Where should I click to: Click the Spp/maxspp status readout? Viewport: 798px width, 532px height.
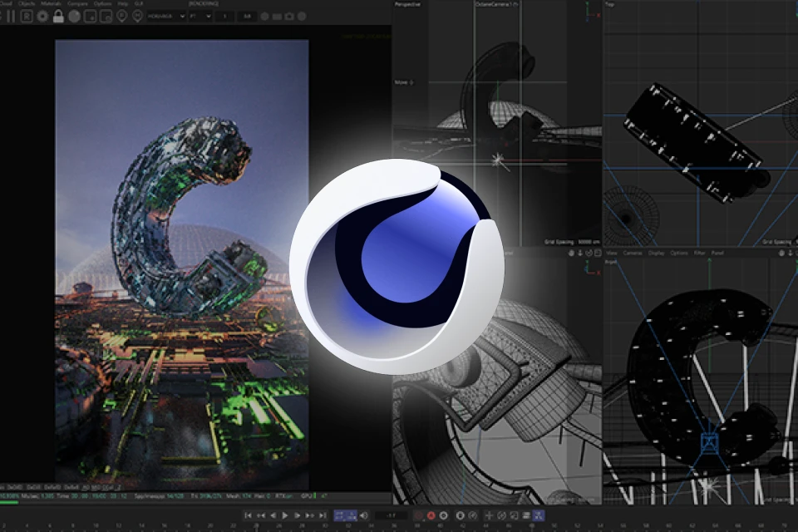160,495
